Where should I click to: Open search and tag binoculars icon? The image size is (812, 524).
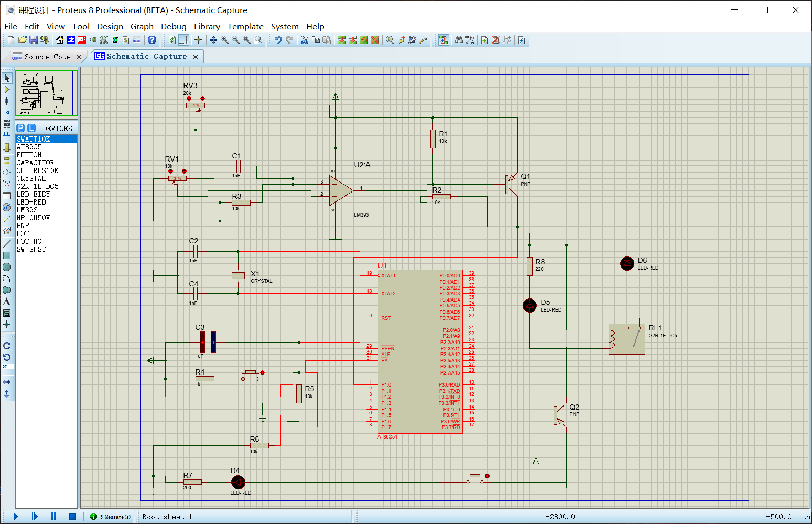click(459, 40)
